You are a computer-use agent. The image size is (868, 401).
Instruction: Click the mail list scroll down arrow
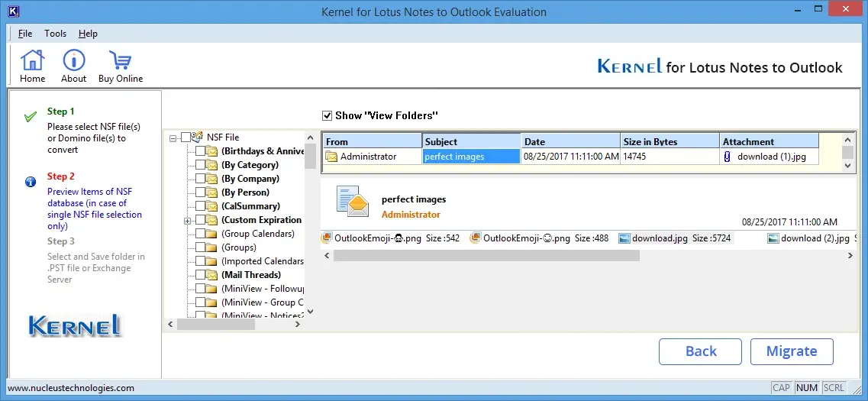point(847,165)
